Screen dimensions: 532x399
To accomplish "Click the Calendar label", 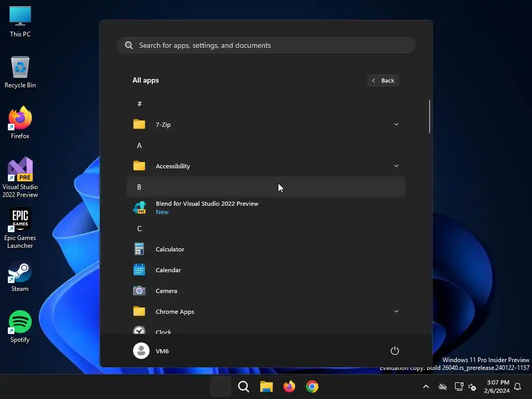I will pyautogui.click(x=168, y=270).
